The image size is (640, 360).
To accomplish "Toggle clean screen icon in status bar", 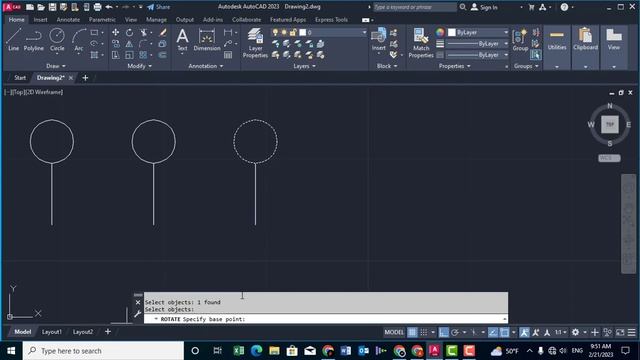I will (620, 332).
